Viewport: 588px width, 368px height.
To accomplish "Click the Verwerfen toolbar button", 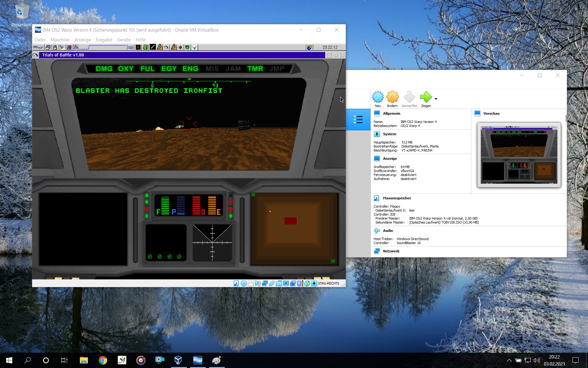I will [x=409, y=99].
